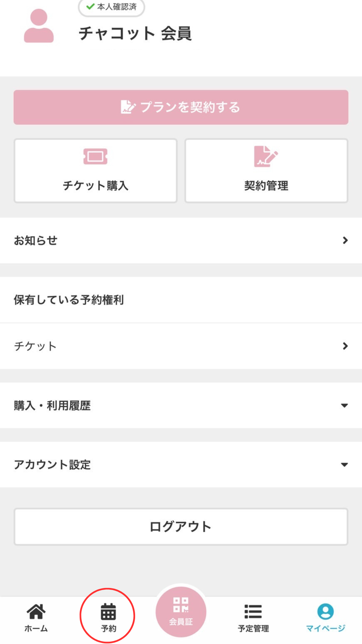Screen dimensions: 362x644
Task: Expand the アカウント設定 dropdown arrow
Action: pyautogui.click(x=344, y=465)
